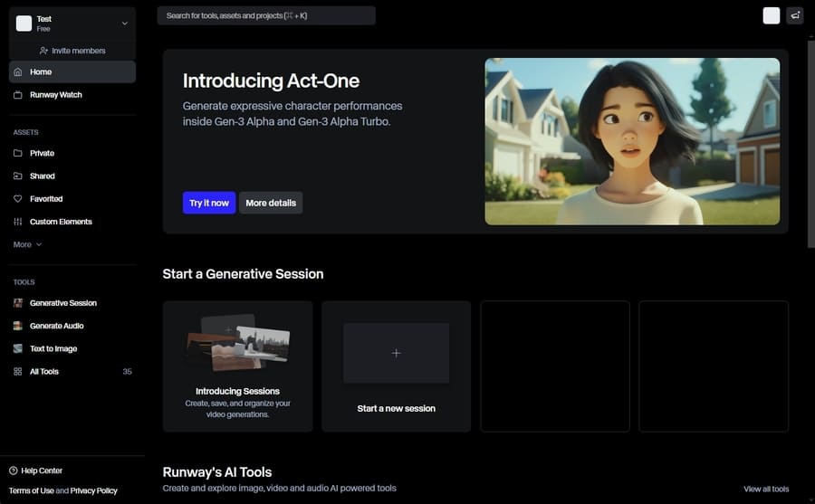Click the Shared folder icon

tap(18, 176)
